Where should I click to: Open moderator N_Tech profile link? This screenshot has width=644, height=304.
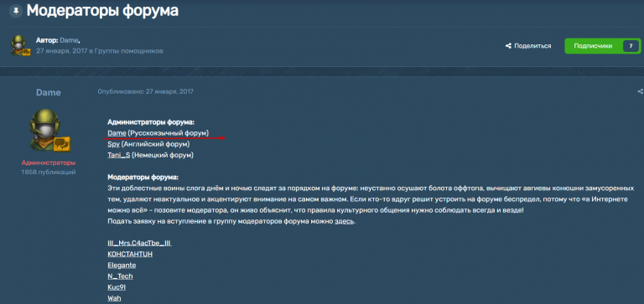120,276
